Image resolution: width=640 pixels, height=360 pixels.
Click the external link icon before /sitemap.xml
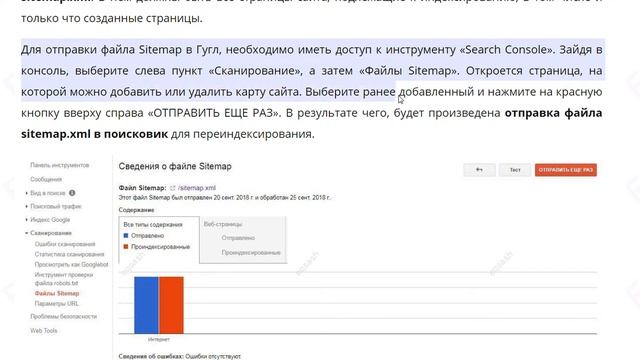point(173,188)
